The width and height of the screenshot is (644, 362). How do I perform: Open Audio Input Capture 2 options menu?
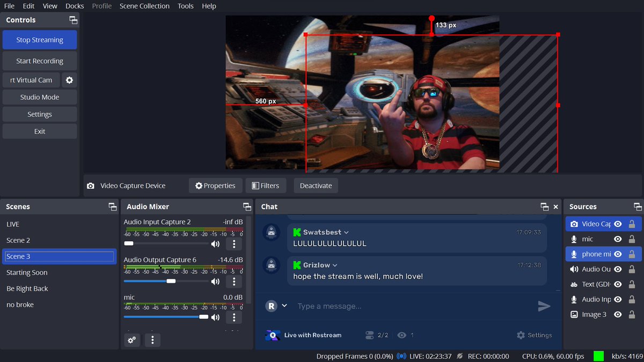pos(233,244)
